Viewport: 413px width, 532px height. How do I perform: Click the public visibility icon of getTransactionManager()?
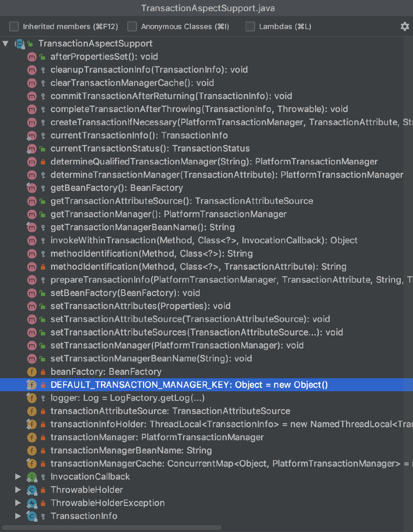43,214
